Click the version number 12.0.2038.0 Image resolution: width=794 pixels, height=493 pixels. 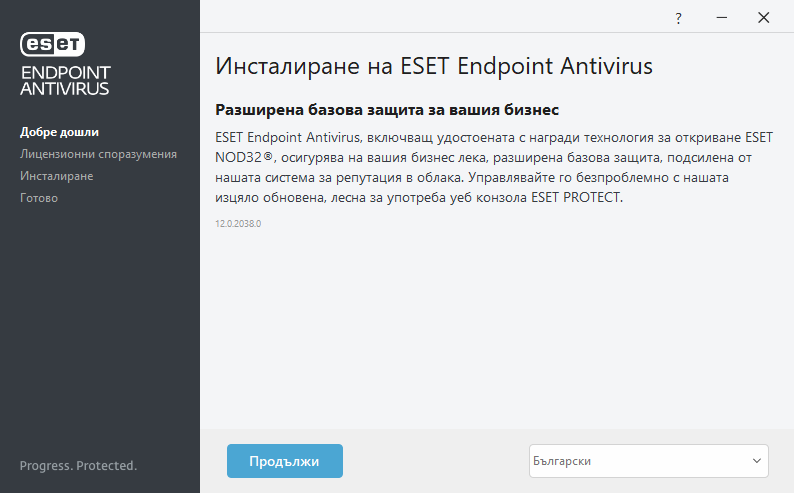point(238,224)
